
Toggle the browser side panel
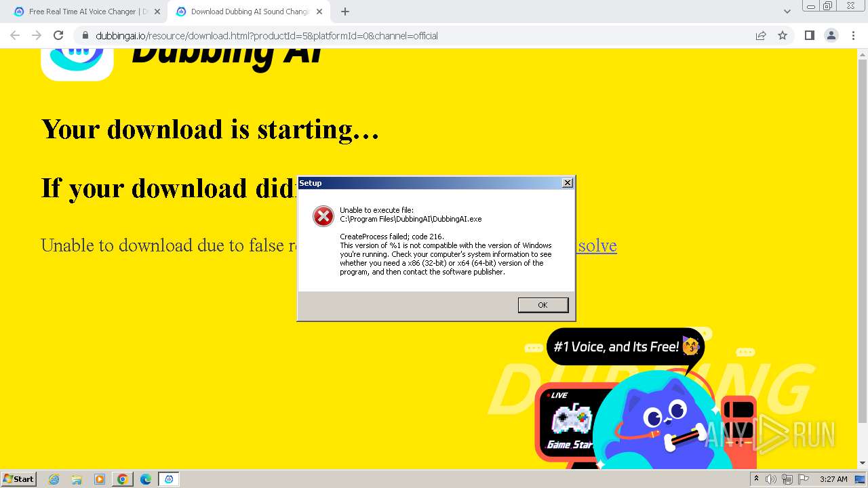tap(809, 35)
